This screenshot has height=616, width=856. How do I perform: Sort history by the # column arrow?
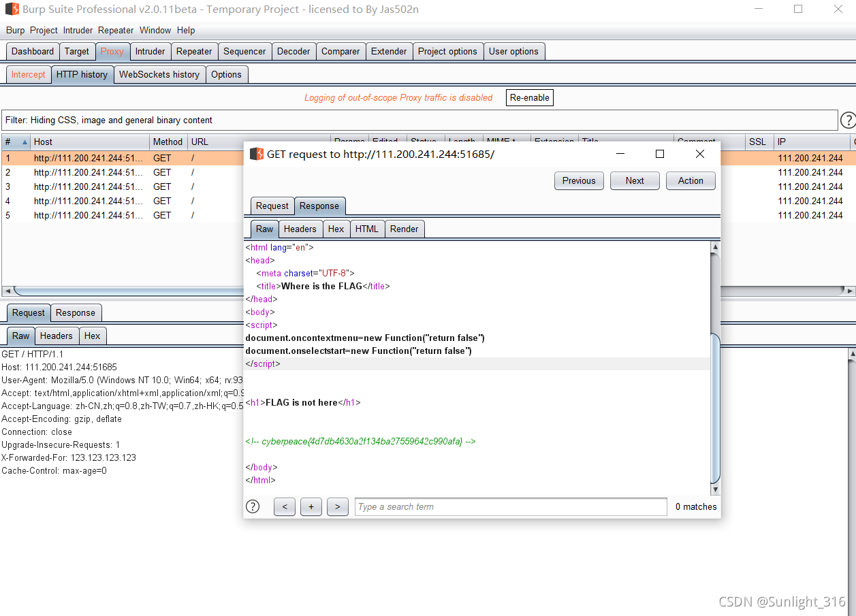pos(25,142)
